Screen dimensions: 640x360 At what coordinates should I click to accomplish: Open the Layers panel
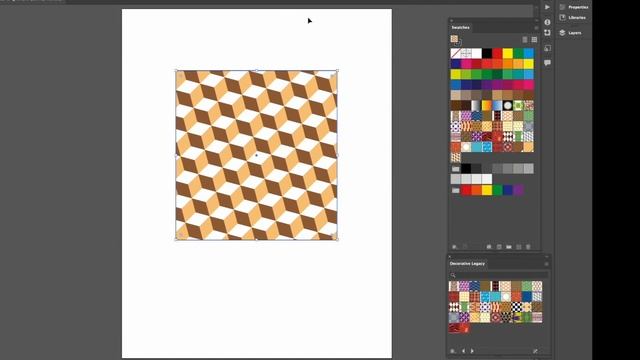click(570, 33)
